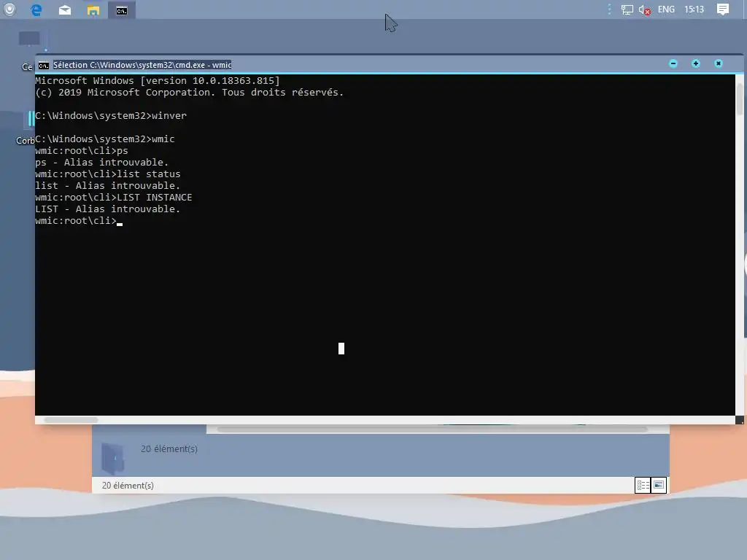Click the muted volume tray icon
The width and height of the screenshot is (747, 560).
[645, 10]
